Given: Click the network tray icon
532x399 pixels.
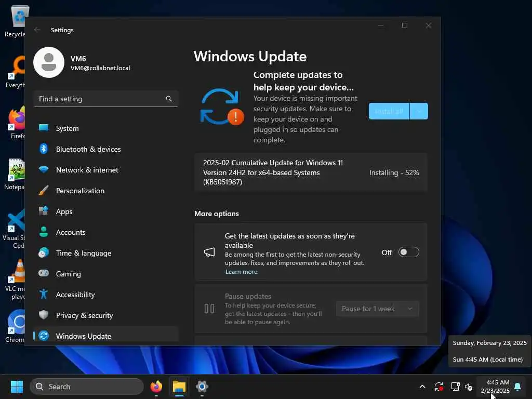Looking at the screenshot, I should [455, 387].
